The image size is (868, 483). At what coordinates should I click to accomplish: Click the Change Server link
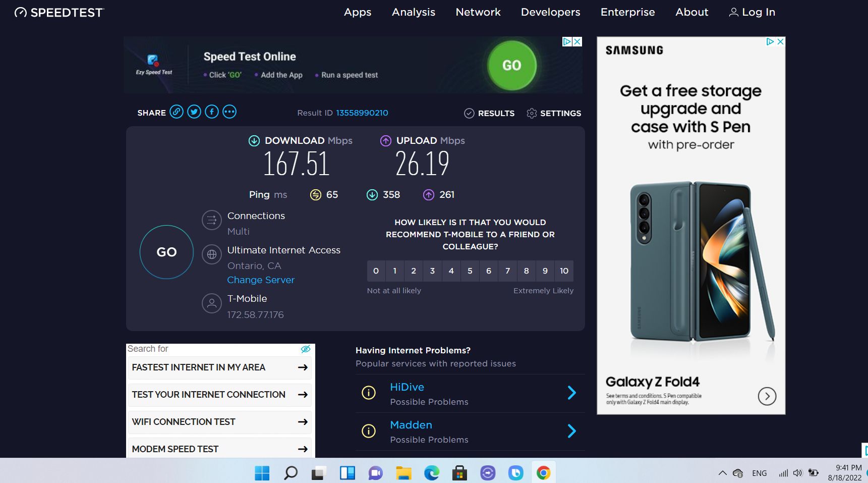[x=261, y=280]
